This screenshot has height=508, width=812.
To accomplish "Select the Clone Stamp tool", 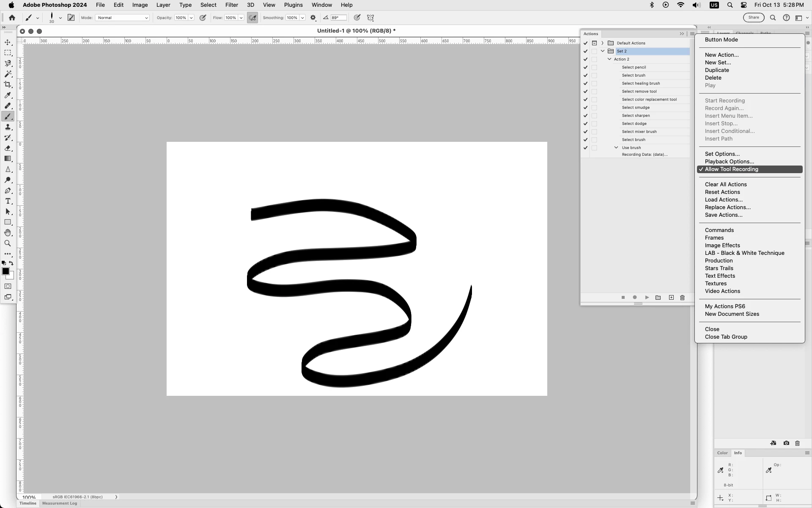I will [x=8, y=127].
